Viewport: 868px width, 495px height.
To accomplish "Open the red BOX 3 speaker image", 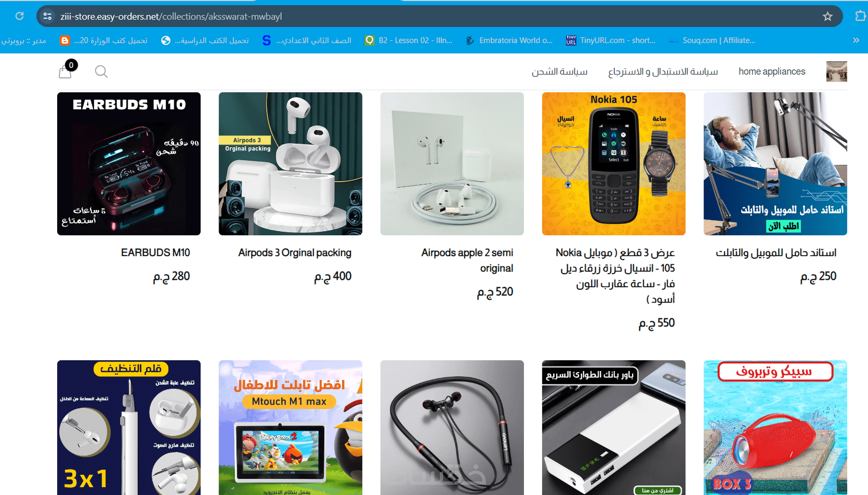I will click(x=775, y=428).
